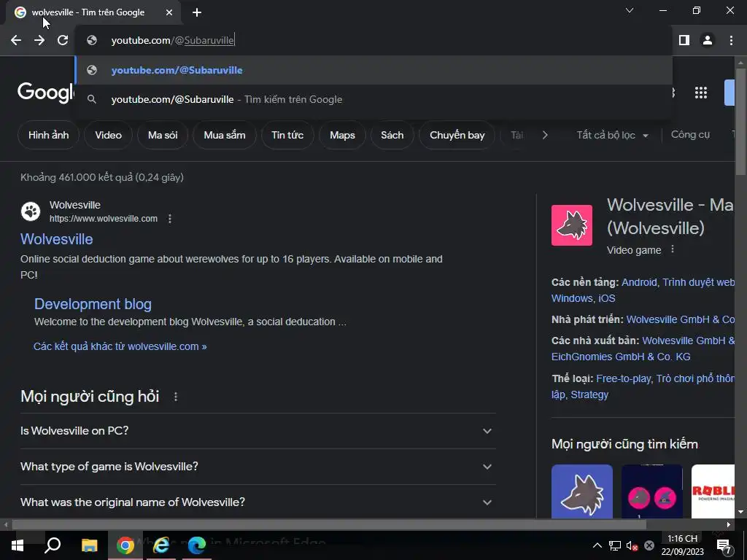Open Windows taskbar search

point(53,545)
